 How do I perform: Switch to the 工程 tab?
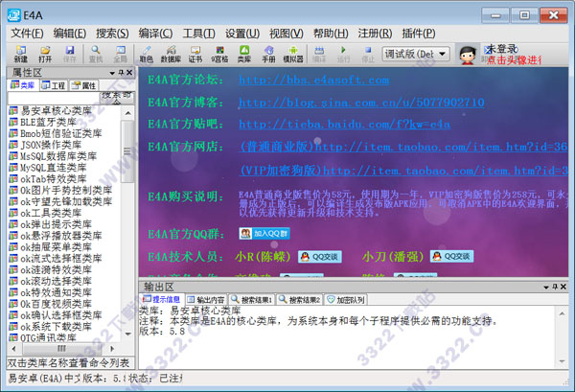click(54, 85)
